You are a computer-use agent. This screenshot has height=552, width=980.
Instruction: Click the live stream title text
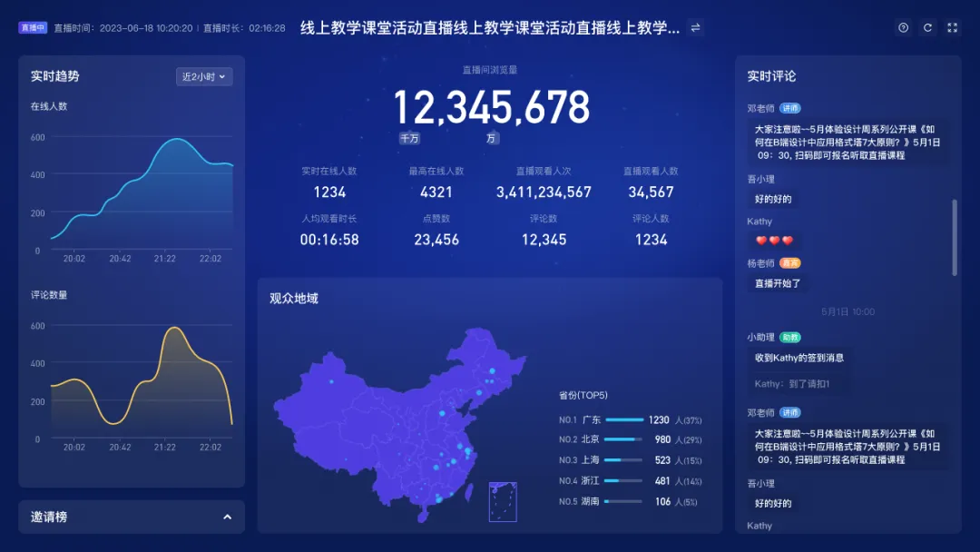pos(489,28)
